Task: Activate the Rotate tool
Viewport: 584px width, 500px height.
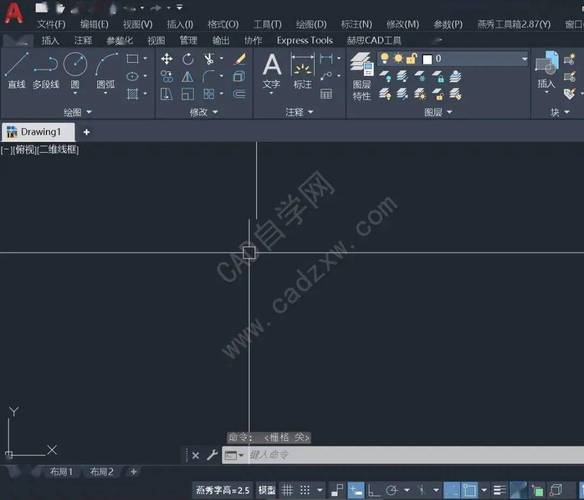Action: [188, 59]
